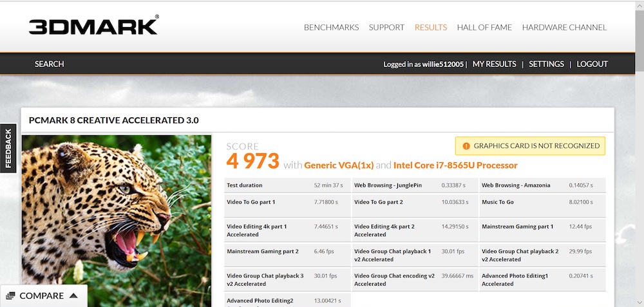
Task: Click the score value 4 973
Action: [252, 162]
